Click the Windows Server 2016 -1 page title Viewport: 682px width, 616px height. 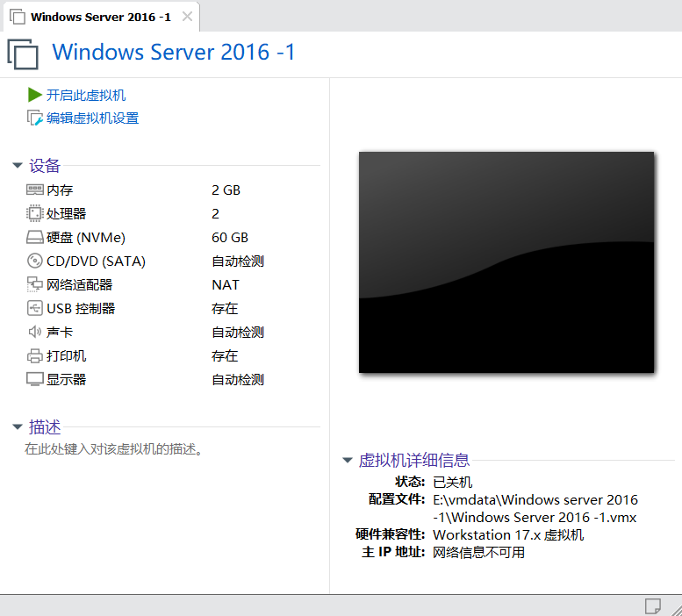174,52
